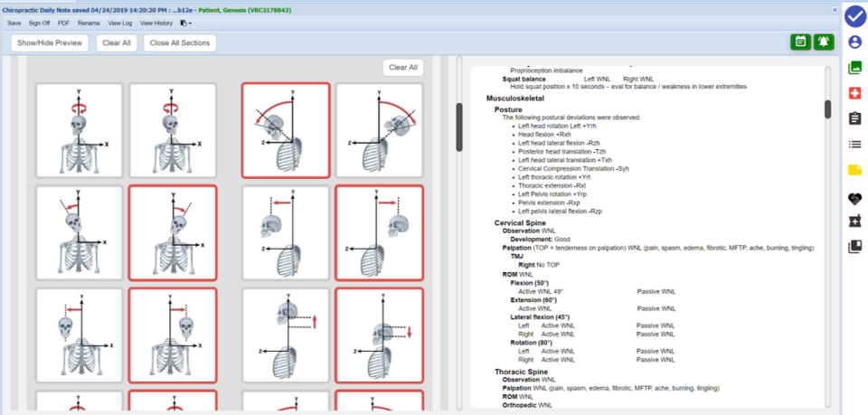Click 'Left pelvis lateral flexion -Rzp' bullet
This screenshot has width=868, height=415.
tap(560, 212)
